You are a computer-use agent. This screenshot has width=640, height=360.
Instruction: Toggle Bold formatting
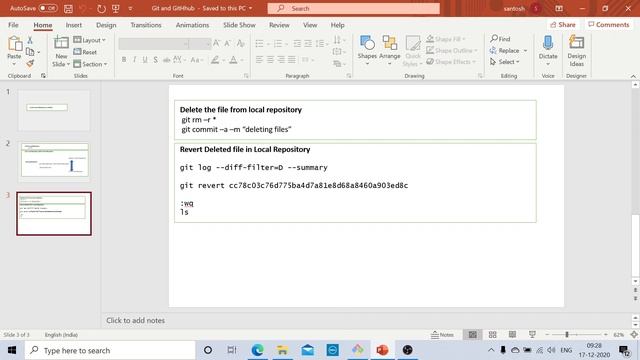[x=124, y=60]
